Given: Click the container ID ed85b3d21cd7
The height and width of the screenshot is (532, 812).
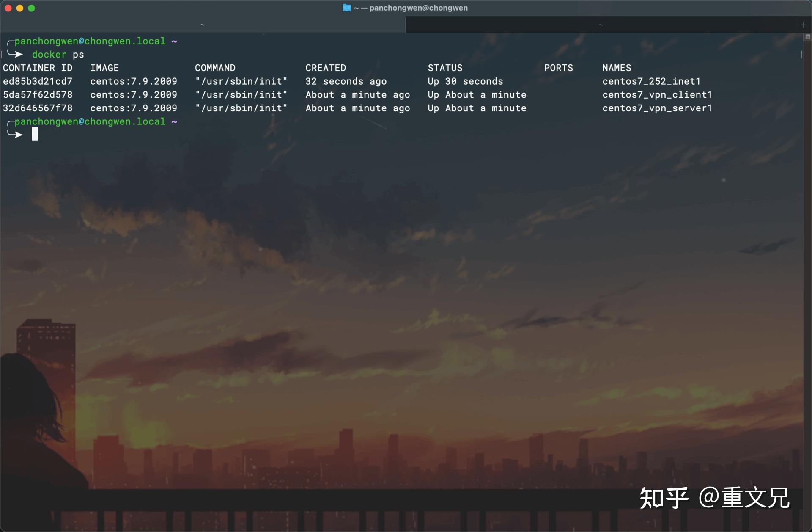Looking at the screenshot, I should [38, 81].
